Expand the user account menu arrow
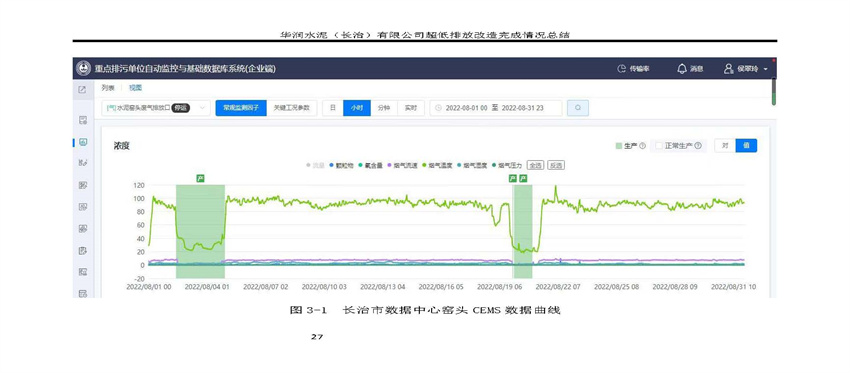Image resolution: width=850 pixels, height=373 pixels. 765,69
